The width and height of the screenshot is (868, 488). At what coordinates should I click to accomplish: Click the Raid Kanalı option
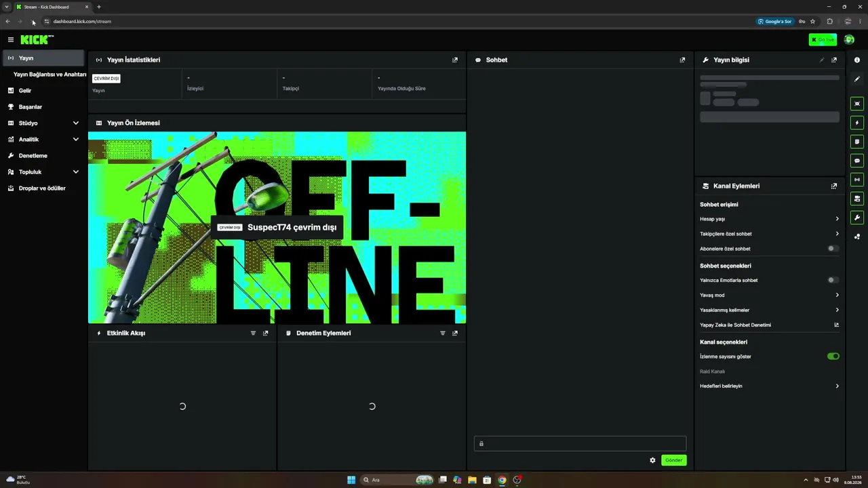712,371
